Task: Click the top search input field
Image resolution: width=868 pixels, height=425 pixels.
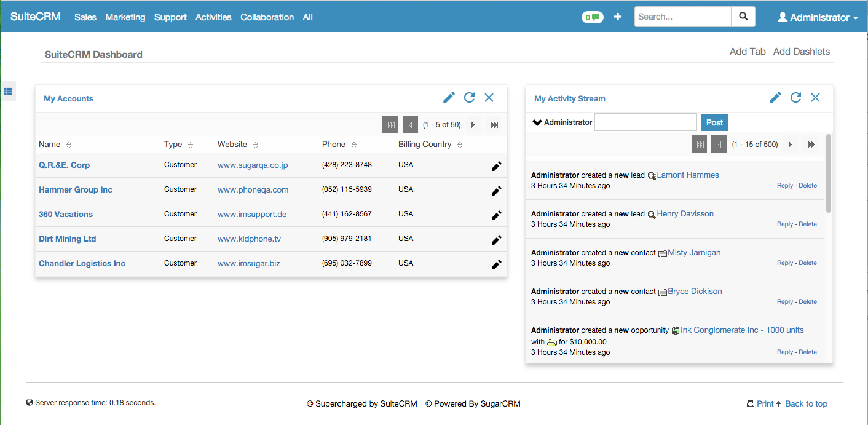Action: (683, 17)
